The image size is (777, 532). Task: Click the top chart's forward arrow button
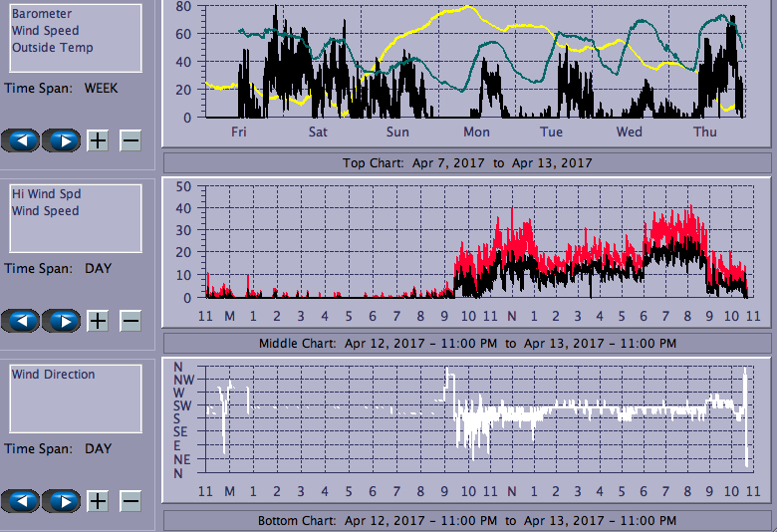[62, 140]
